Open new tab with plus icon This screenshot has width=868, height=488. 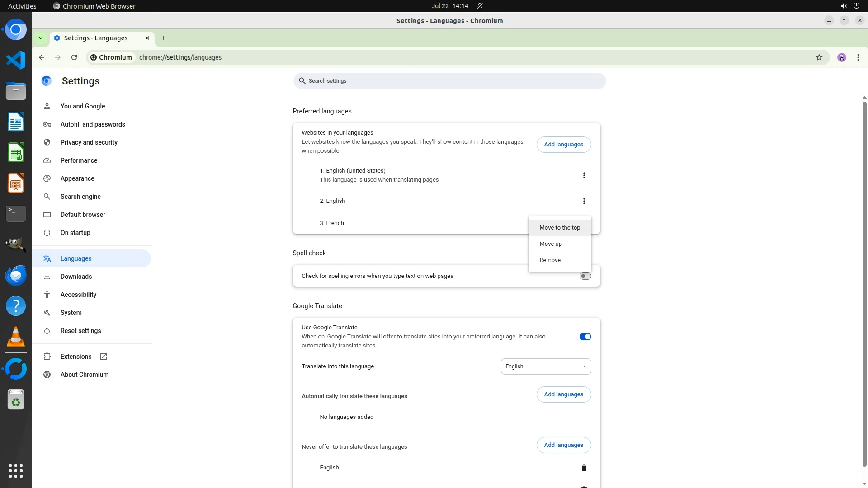coord(164,38)
